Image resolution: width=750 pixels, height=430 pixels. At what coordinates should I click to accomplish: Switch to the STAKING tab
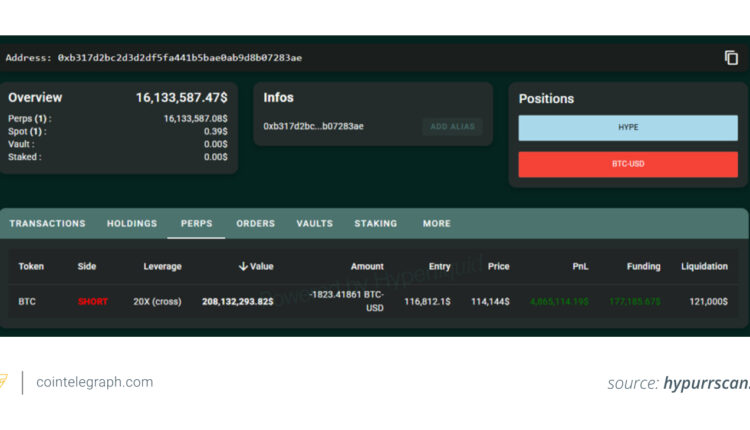click(x=375, y=224)
